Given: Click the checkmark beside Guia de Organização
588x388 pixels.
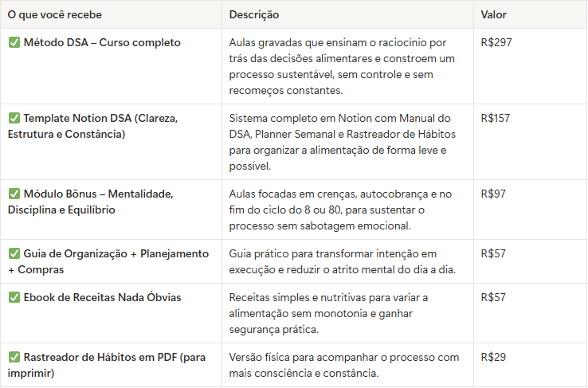Looking at the screenshot, I should tap(14, 253).
